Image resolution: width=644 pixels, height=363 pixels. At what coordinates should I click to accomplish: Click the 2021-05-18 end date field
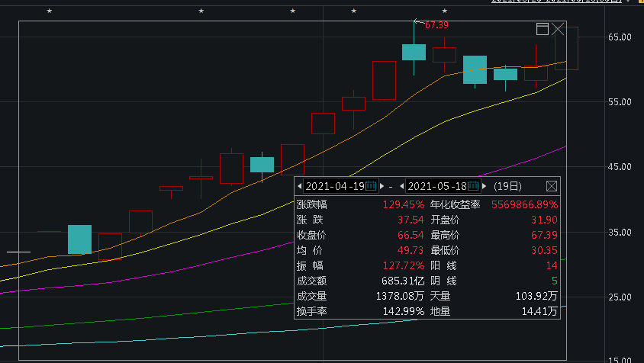coord(436,185)
